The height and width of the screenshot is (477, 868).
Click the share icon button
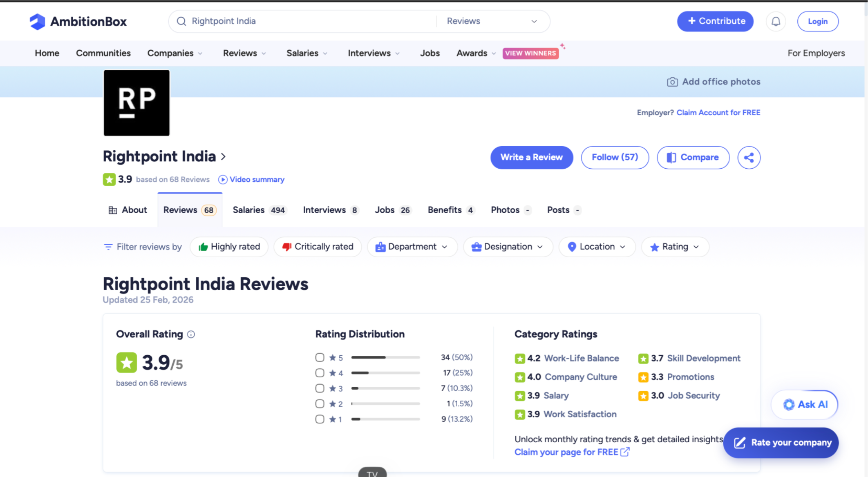click(x=749, y=158)
